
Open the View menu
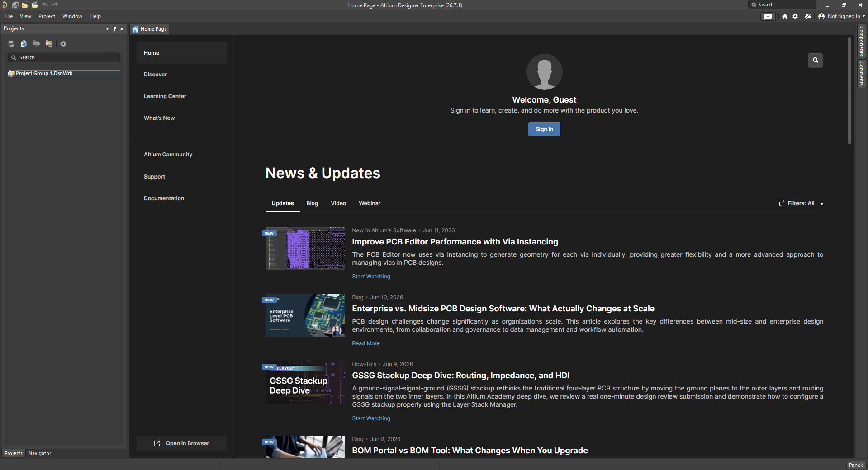(25, 16)
